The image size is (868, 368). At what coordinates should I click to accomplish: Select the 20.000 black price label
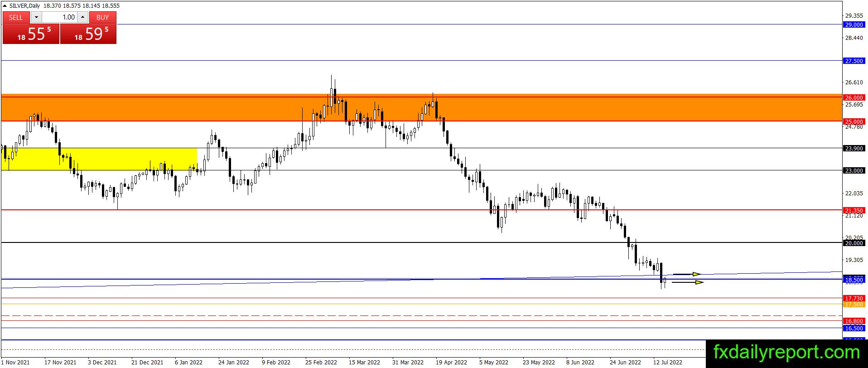point(854,243)
